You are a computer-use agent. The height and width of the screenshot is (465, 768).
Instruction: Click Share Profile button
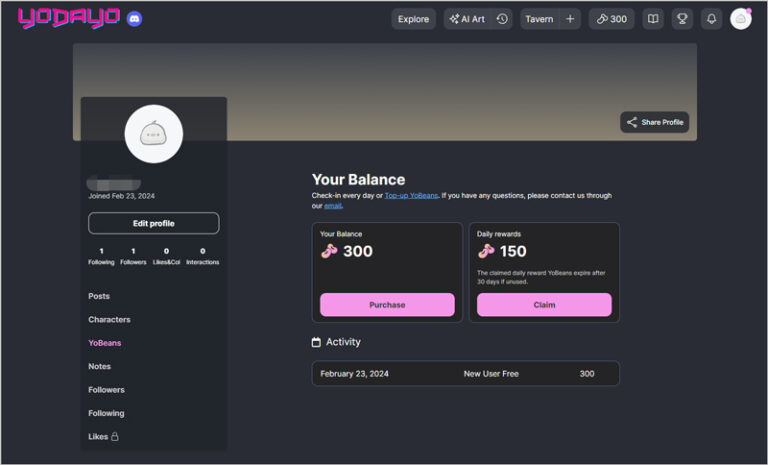(x=654, y=122)
